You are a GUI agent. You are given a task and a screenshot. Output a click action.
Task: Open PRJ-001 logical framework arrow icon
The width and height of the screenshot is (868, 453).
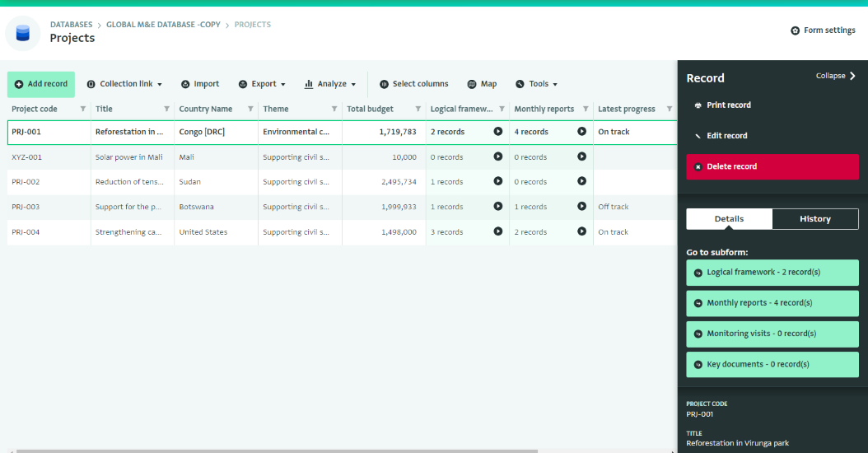[498, 131]
